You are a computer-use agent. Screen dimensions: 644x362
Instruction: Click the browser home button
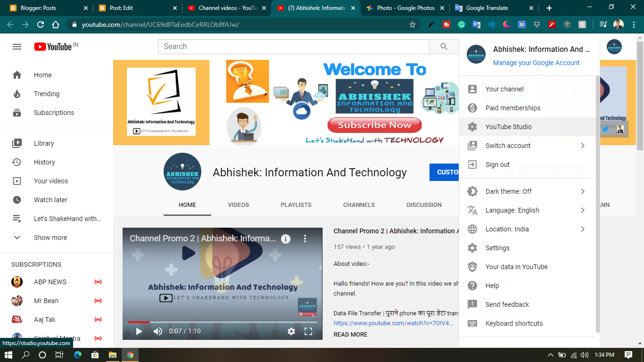coord(56,25)
